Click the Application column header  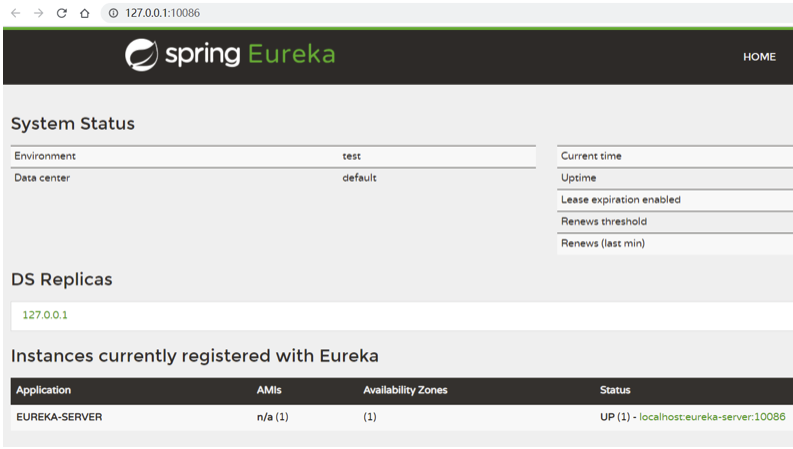point(43,390)
